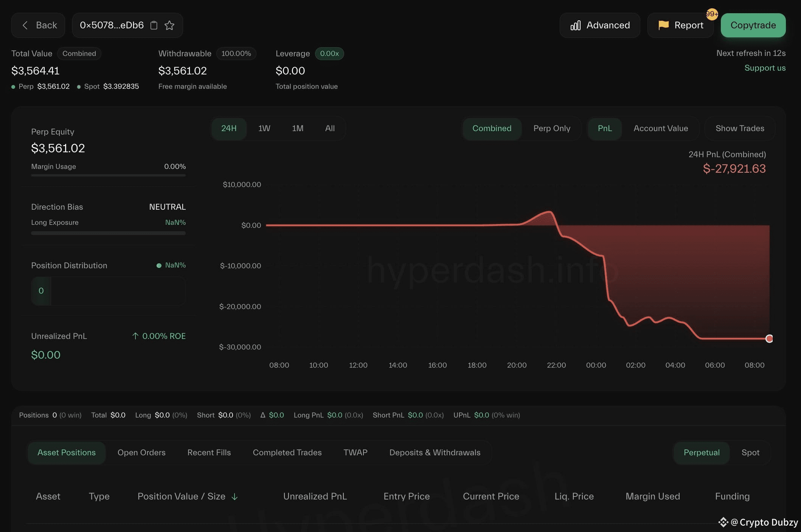Click the 0.00x leverage badge
The image size is (801, 532).
coord(329,54)
